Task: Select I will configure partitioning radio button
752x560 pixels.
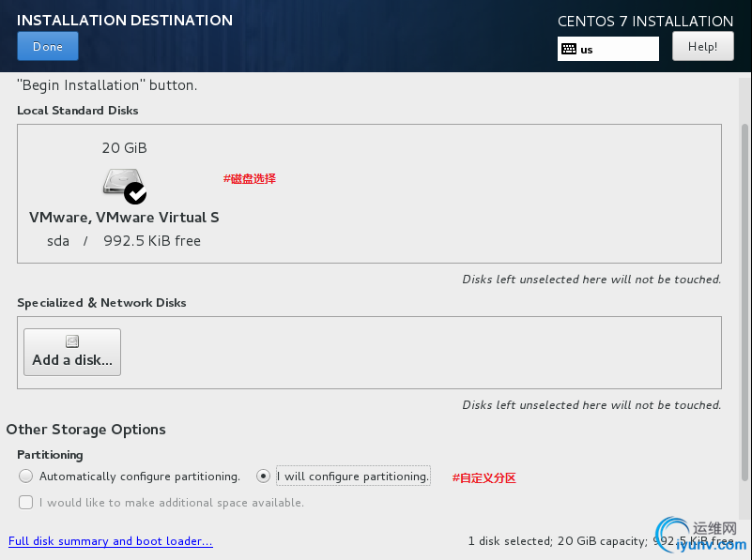Action: (263, 477)
